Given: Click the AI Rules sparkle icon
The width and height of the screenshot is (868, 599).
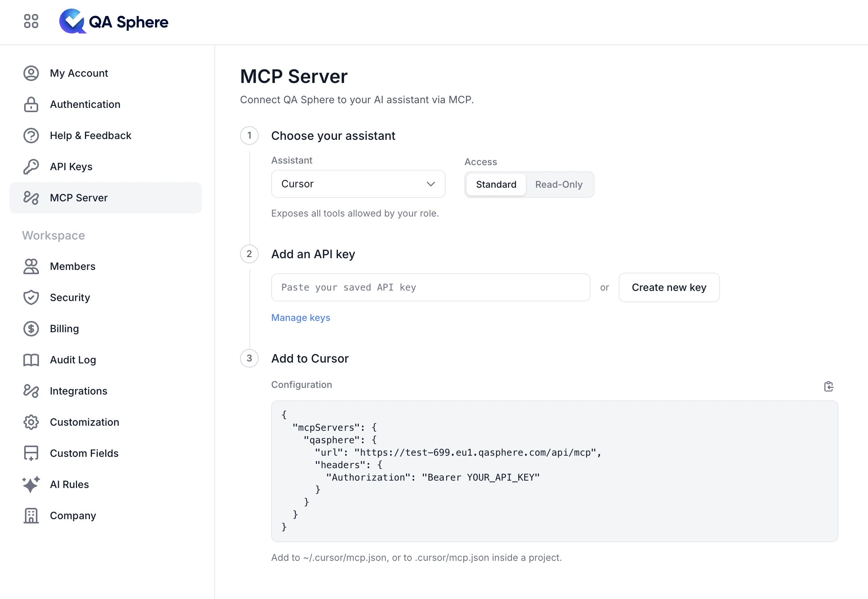Looking at the screenshot, I should (31, 484).
